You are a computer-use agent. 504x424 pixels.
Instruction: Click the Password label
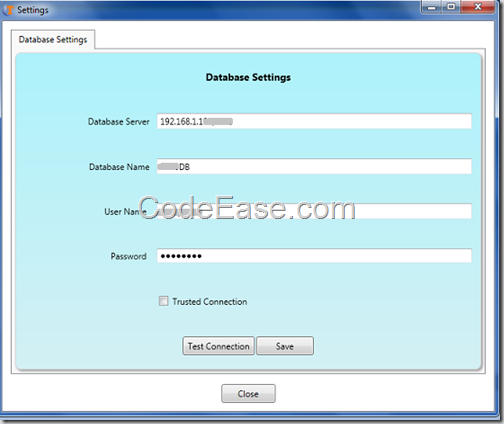(128, 256)
